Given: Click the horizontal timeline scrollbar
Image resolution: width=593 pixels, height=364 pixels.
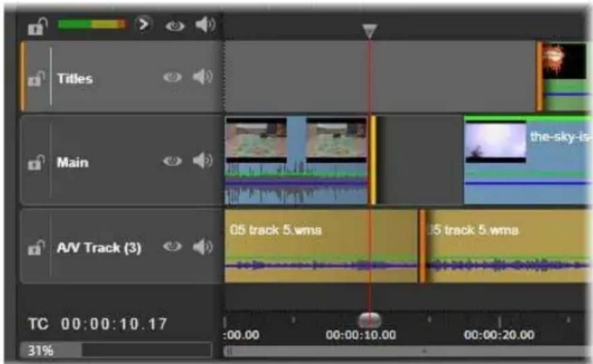Looking at the screenshot, I should [406, 352].
